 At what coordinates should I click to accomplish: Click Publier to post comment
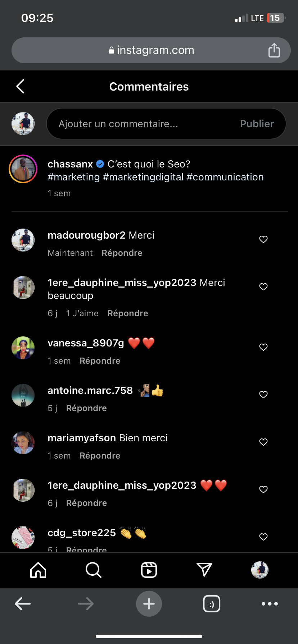[257, 124]
